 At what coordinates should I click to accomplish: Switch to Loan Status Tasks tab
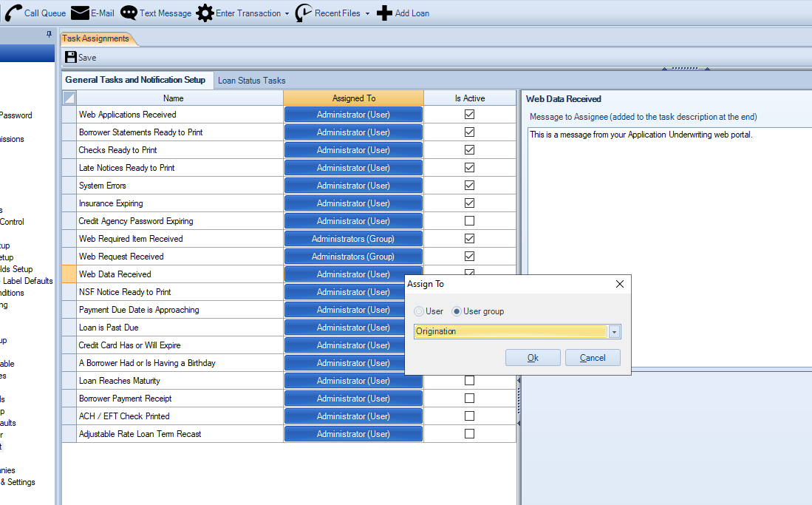click(252, 81)
